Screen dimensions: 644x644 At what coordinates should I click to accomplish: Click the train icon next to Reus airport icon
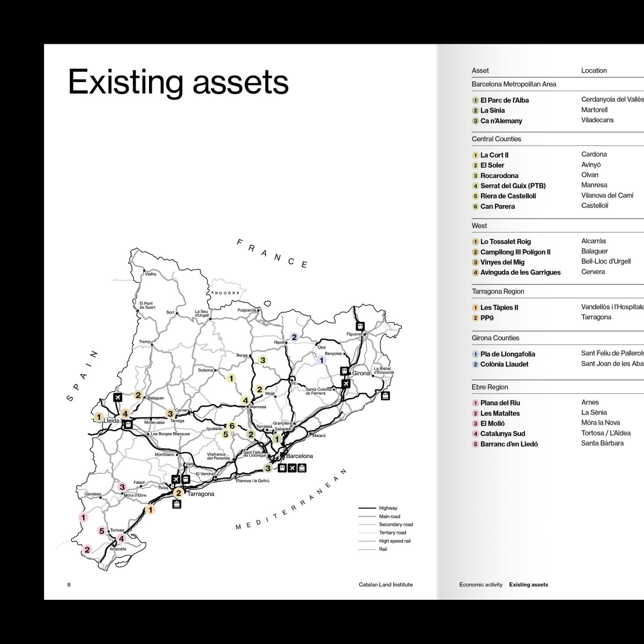pos(185,479)
